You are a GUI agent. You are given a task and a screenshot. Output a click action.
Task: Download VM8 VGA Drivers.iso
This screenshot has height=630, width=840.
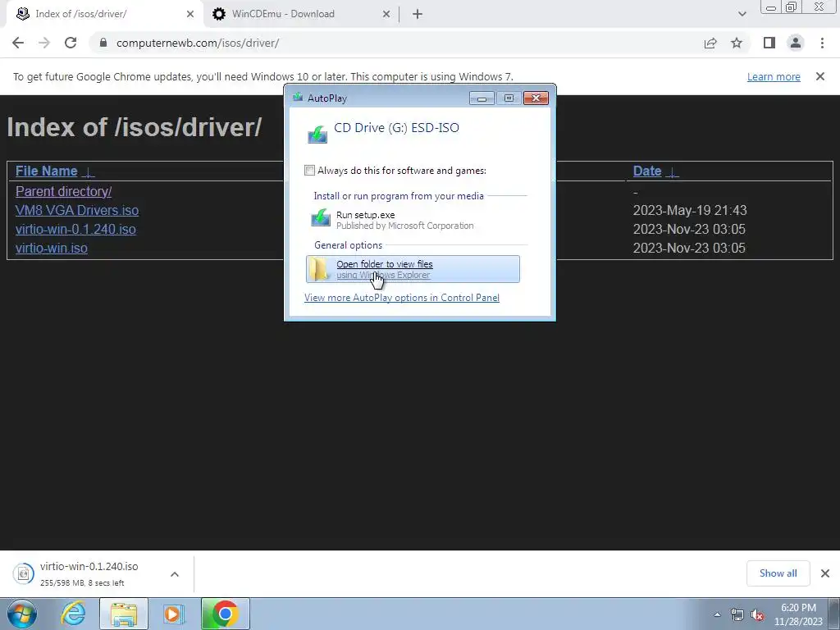tap(77, 210)
